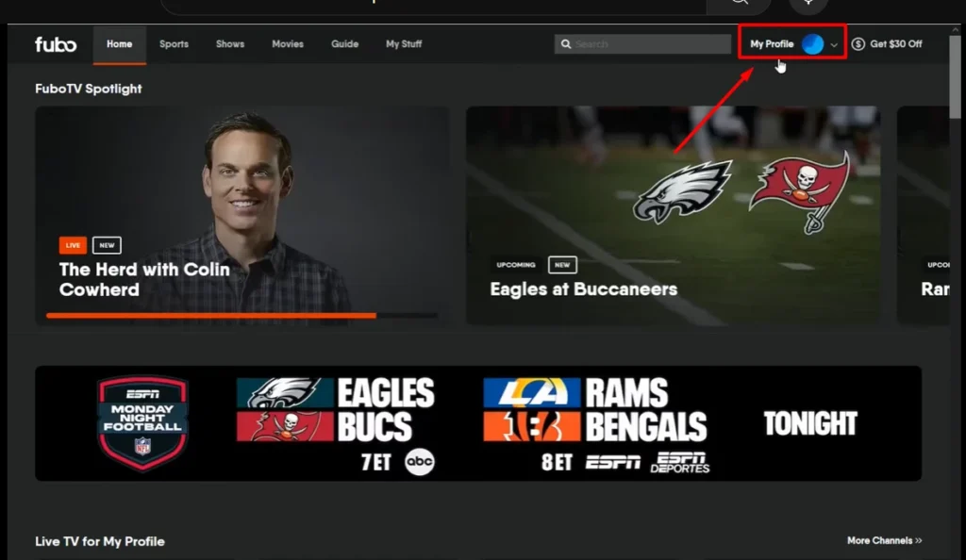Click the Search input field
966x560 pixels.
(642, 44)
